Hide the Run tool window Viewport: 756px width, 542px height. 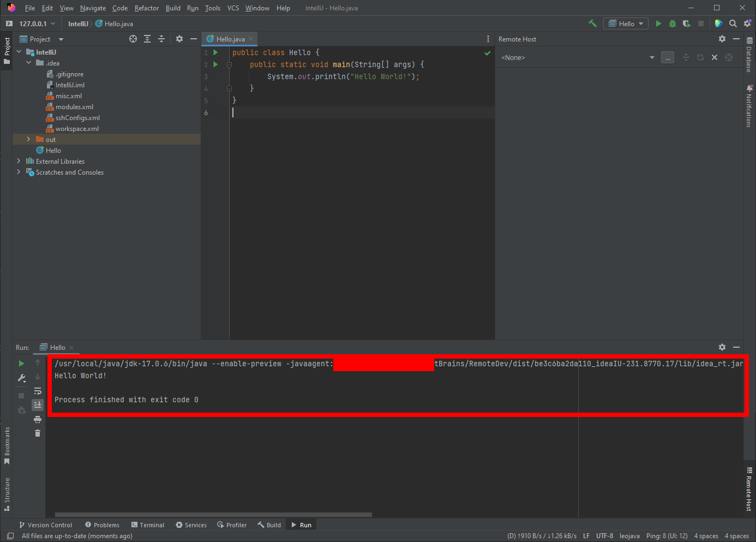point(736,347)
